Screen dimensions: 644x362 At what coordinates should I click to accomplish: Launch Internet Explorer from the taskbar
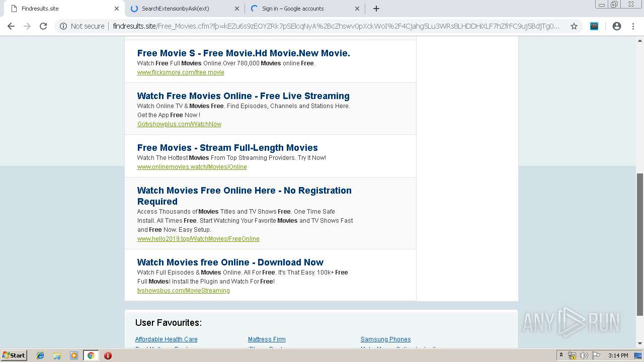40,355
